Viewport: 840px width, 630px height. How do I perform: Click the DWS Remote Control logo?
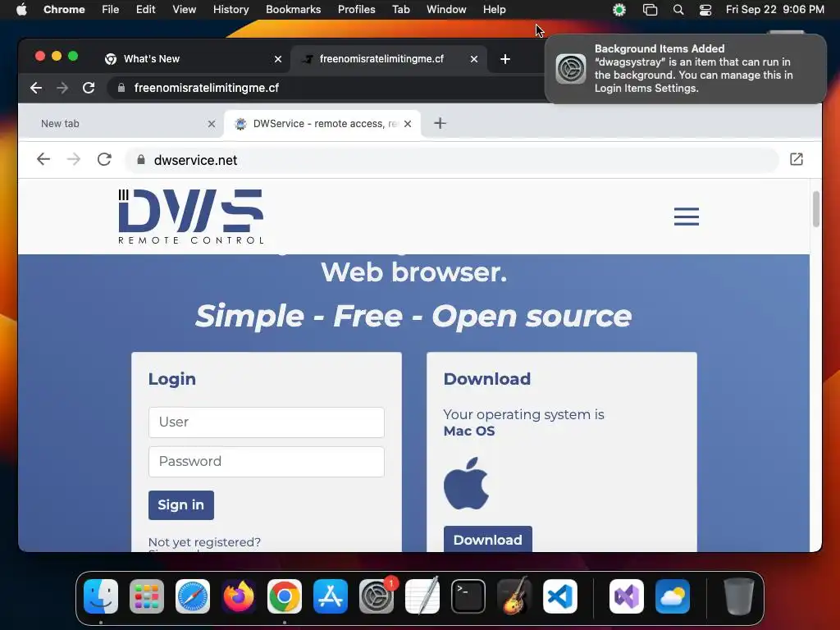click(x=190, y=217)
